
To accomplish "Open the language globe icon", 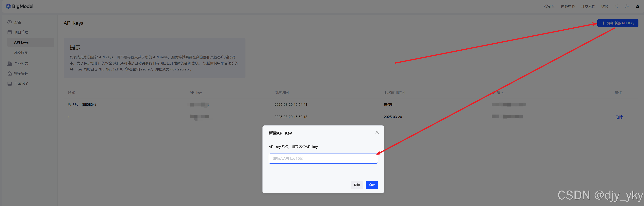I will (x=626, y=7).
